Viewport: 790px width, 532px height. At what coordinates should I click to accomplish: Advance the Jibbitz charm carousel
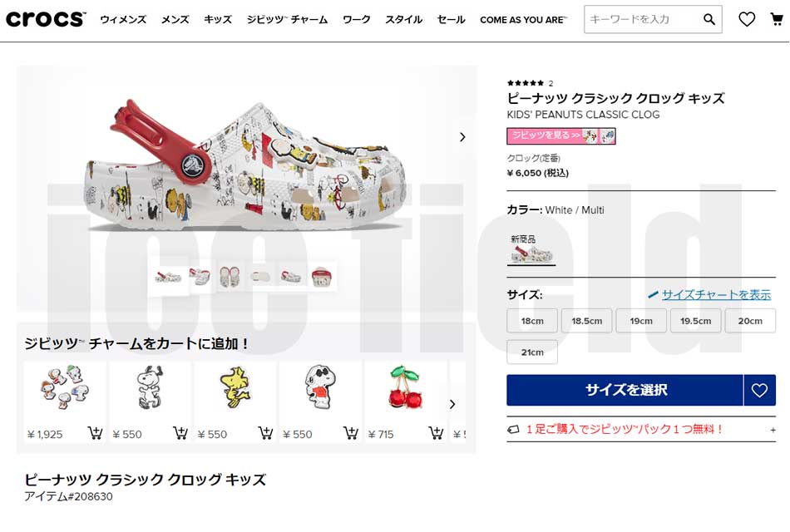point(453,405)
